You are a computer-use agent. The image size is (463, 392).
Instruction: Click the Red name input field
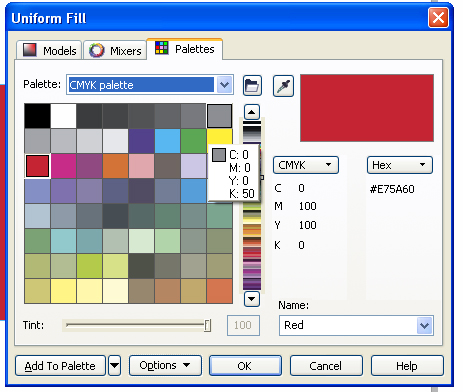(348, 325)
